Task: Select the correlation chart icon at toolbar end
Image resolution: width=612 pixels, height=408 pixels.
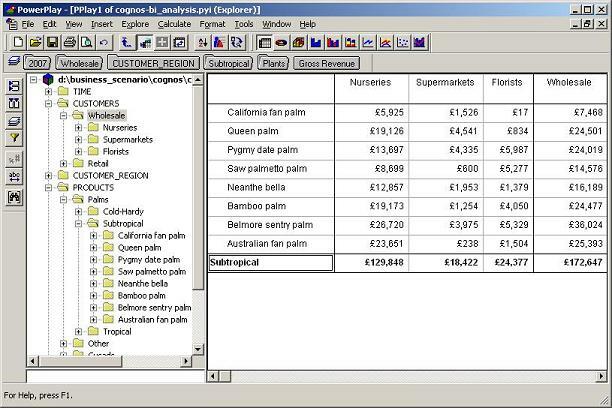Action: pos(419,42)
